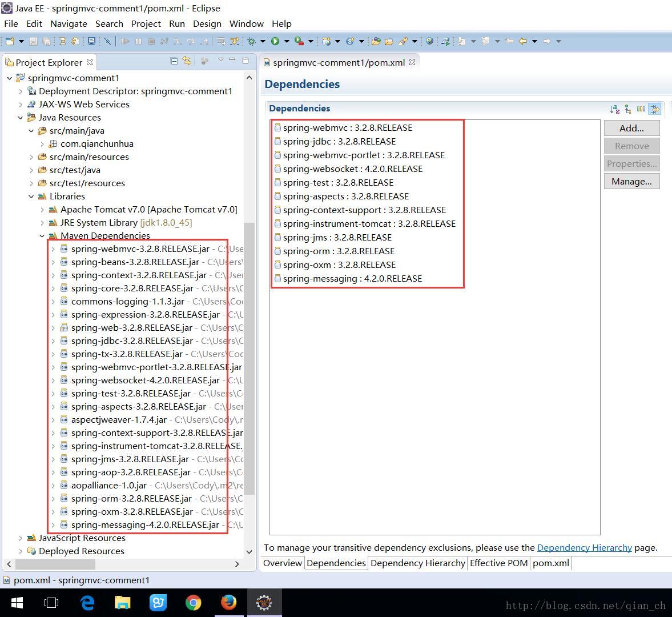Expand Apache Tomcat v7.0 library

coord(42,210)
